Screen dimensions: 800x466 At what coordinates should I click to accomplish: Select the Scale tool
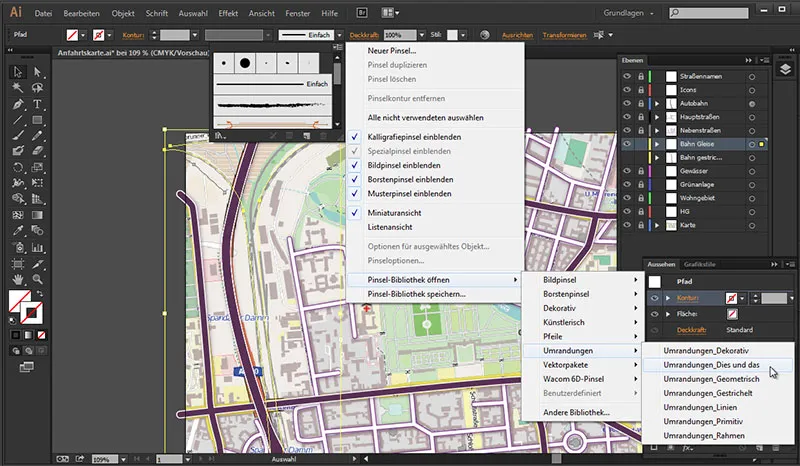point(37,167)
